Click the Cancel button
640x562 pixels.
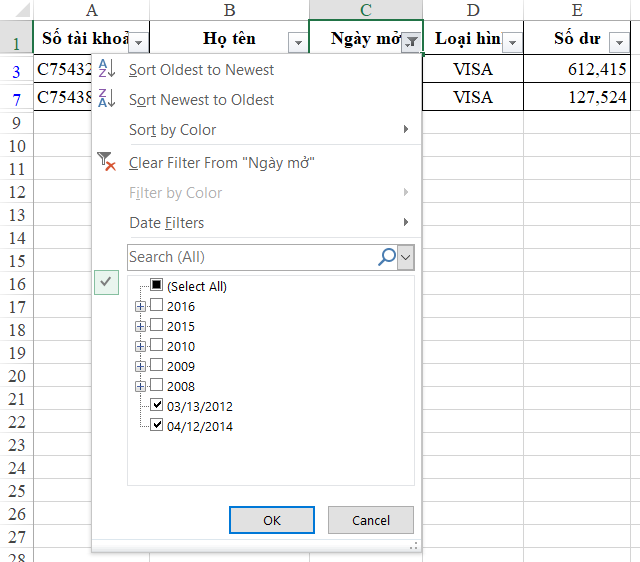point(371,520)
